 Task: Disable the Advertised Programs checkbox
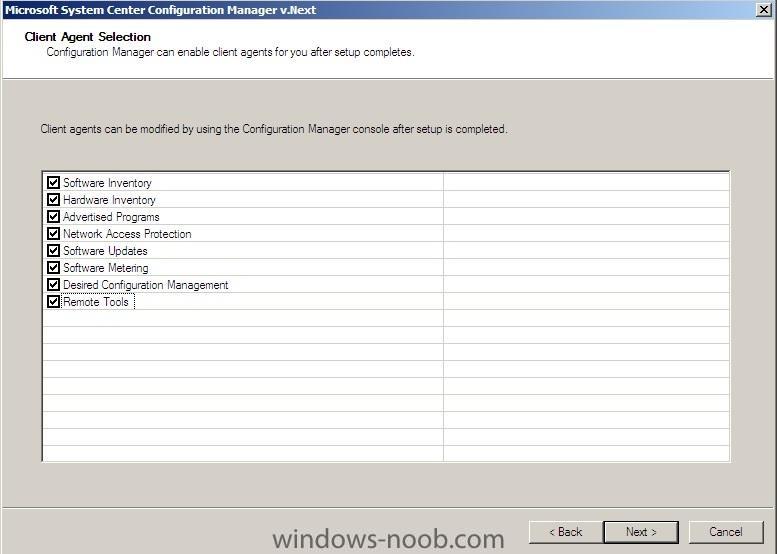coord(54,217)
